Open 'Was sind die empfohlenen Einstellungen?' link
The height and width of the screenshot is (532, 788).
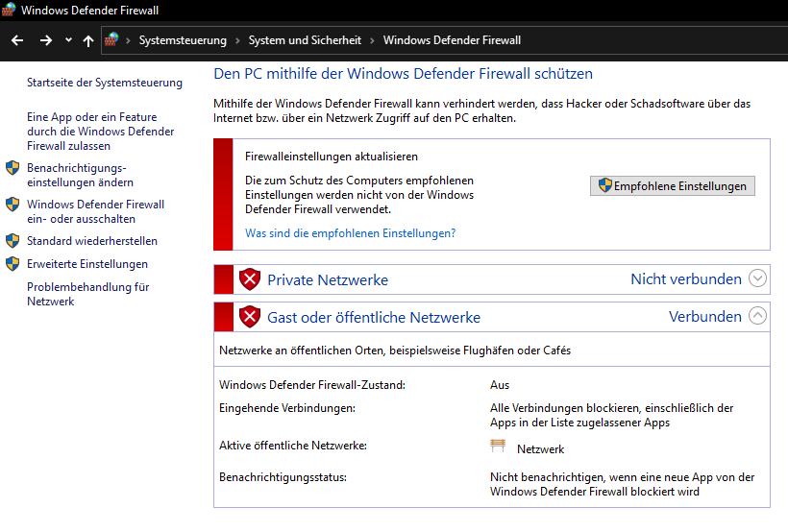click(x=350, y=233)
